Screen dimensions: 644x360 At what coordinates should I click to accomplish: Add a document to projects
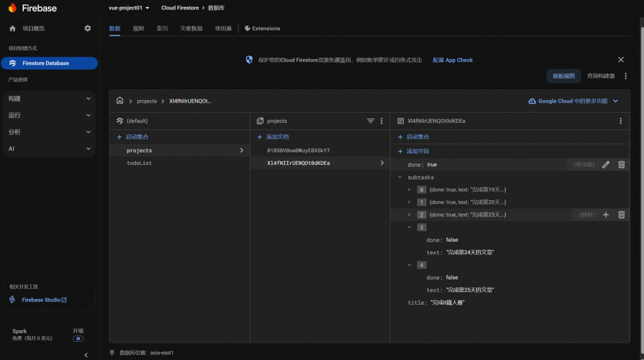click(273, 137)
